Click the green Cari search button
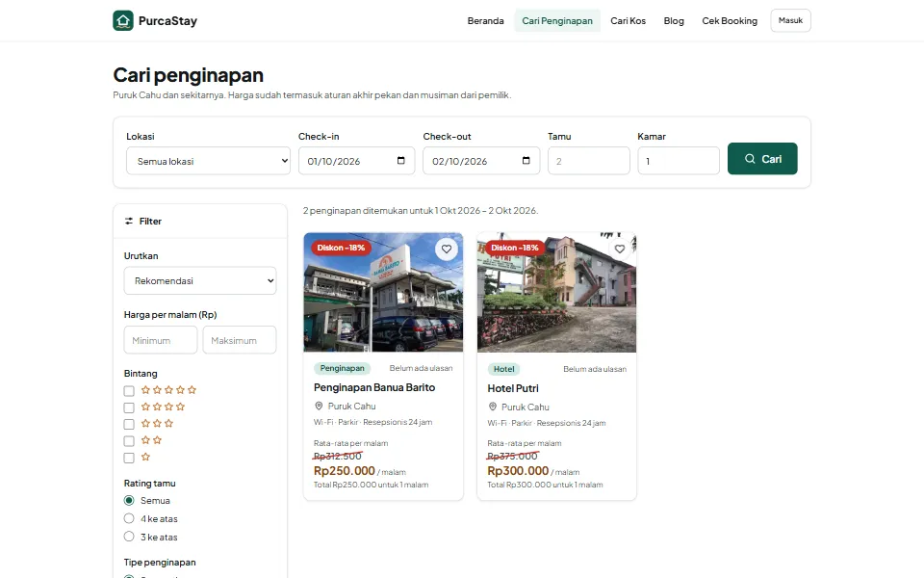The width and height of the screenshot is (924, 578). pyautogui.click(x=762, y=159)
